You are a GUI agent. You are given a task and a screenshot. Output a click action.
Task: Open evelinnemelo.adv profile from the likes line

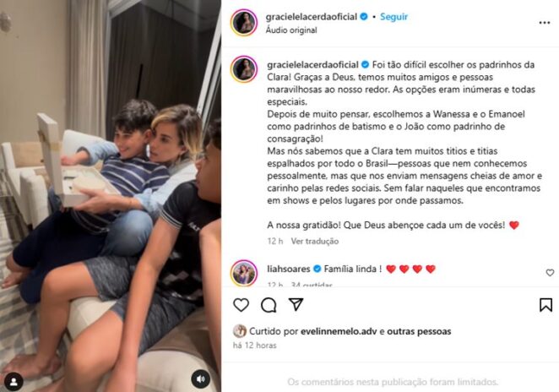pyautogui.click(x=339, y=331)
